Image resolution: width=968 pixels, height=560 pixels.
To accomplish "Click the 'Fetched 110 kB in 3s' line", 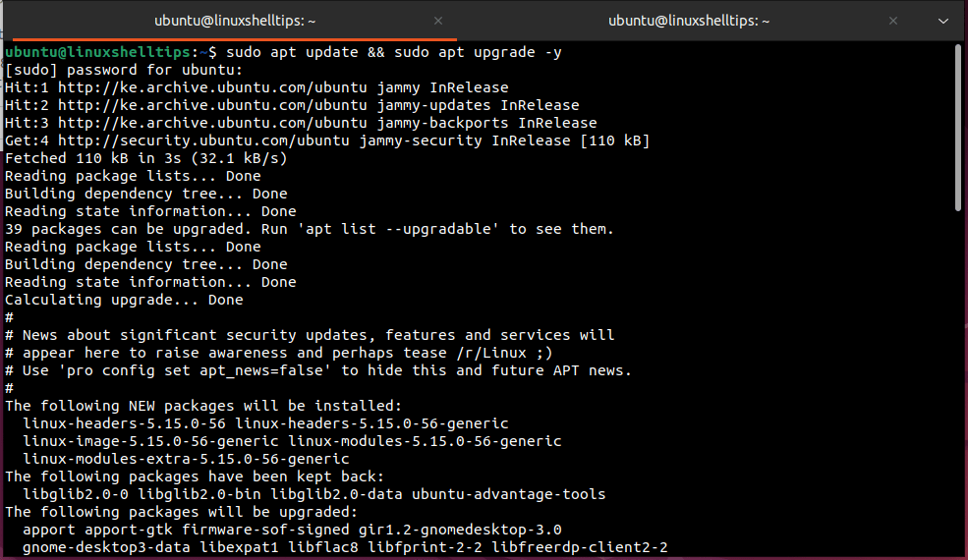I will click(x=146, y=158).
